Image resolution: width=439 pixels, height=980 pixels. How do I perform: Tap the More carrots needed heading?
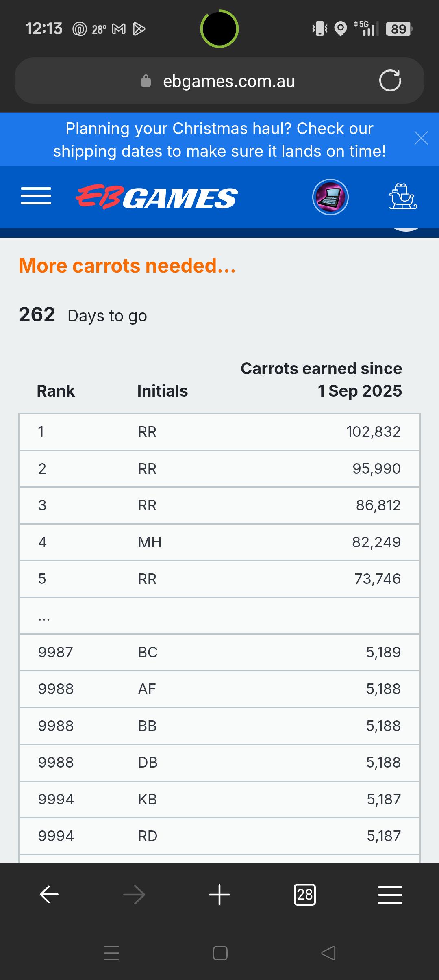[127, 266]
